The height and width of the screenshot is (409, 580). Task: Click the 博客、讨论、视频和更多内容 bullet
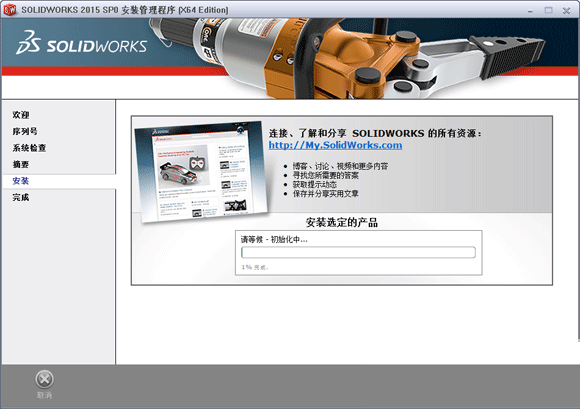click(340, 166)
